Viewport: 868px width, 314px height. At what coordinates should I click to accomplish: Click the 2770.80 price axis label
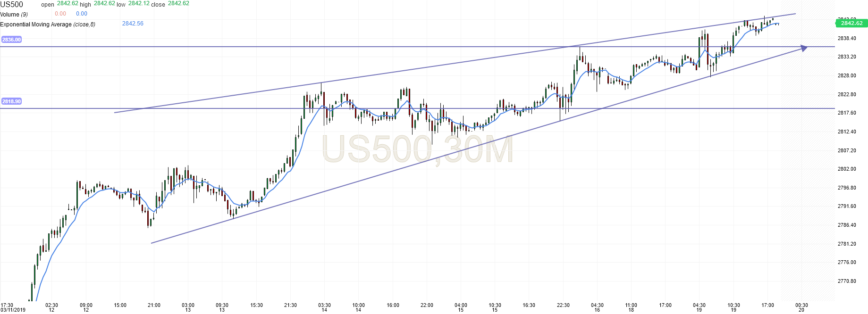click(846, 281)
